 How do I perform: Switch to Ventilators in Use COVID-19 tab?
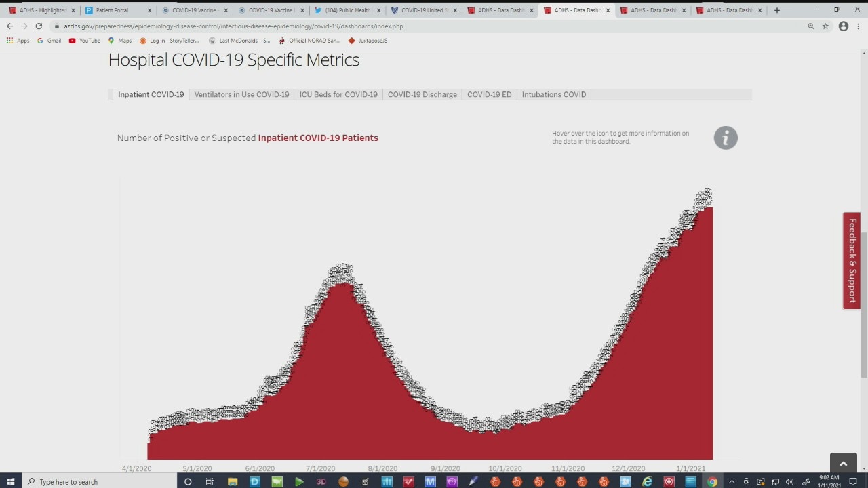pyautogui.click(x=241, y=94)
